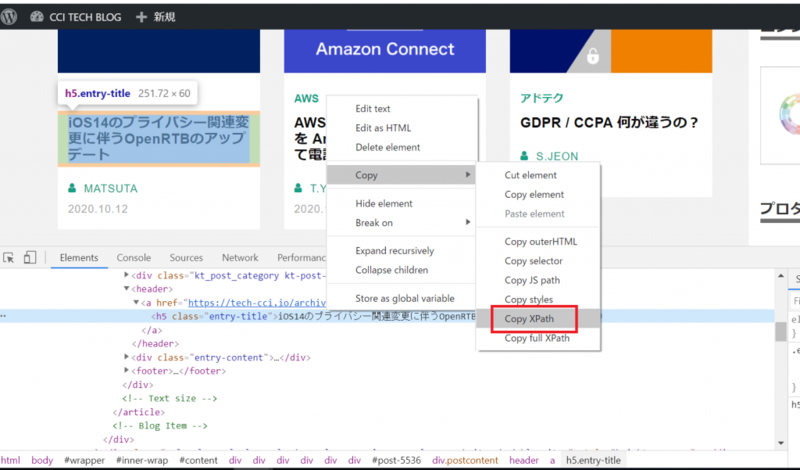
Task: Open the GDPR / CCPA article title
Action: (x=609, y=122)
